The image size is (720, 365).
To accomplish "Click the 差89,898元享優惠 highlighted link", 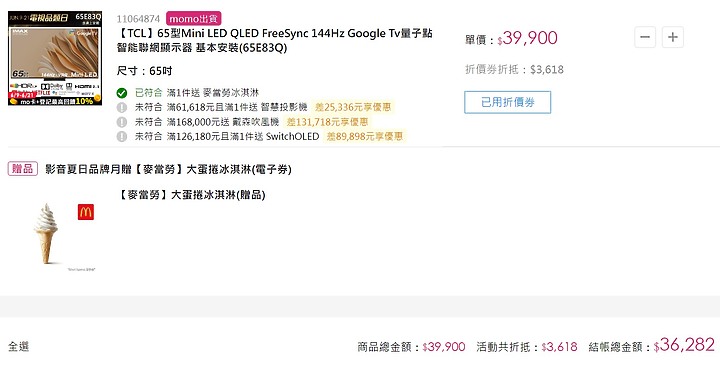I will [365, 136].
